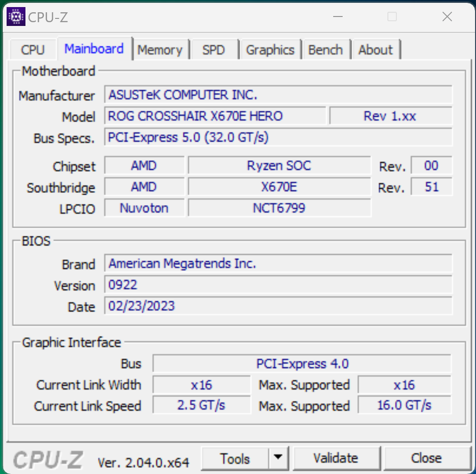The image size is (476, 474).
Task: Click the version text Ver. 2.04.0.x64
Action: [x=143, y=463]
